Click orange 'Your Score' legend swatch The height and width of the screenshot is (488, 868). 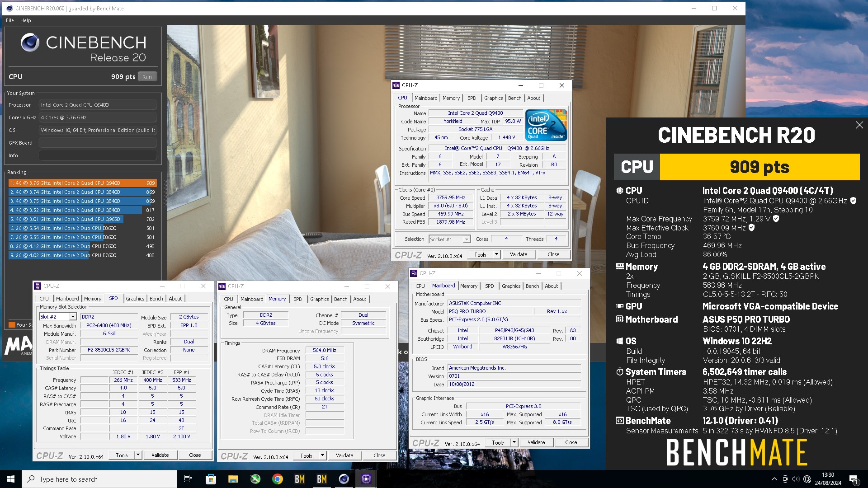coord(12,324)
